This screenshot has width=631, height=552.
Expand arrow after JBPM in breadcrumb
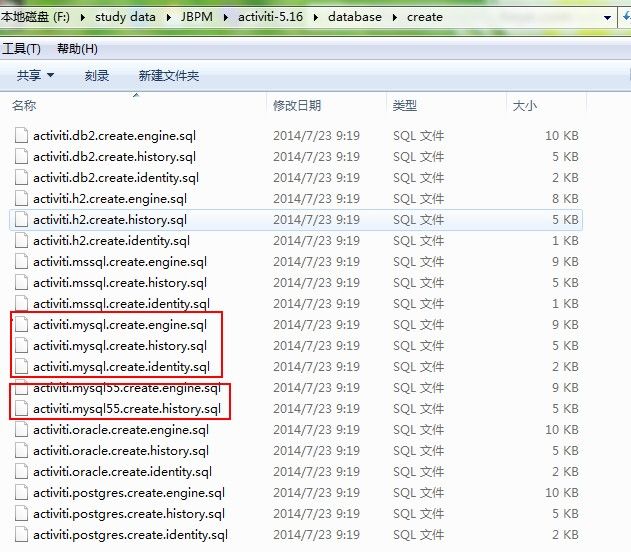(225, 17)
